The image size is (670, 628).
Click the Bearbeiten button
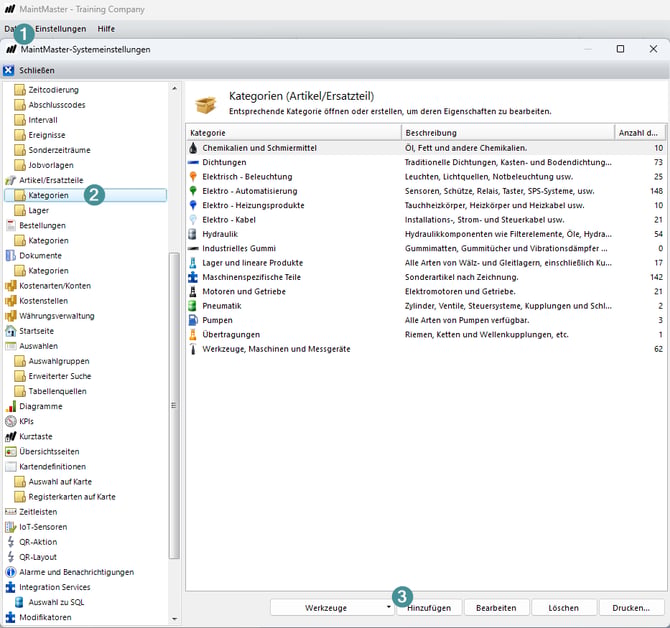pos(496,607)
